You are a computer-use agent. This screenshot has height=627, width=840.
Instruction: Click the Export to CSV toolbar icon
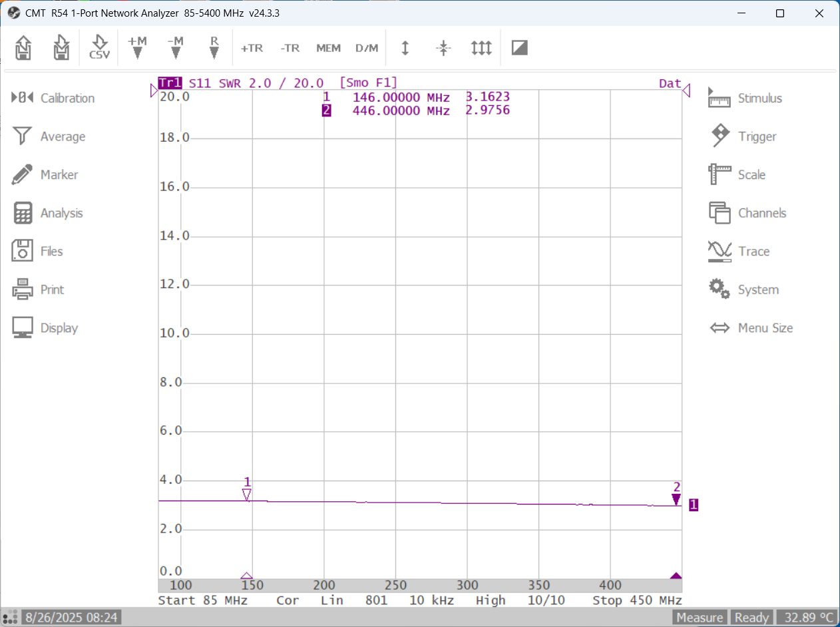(99, 48)
